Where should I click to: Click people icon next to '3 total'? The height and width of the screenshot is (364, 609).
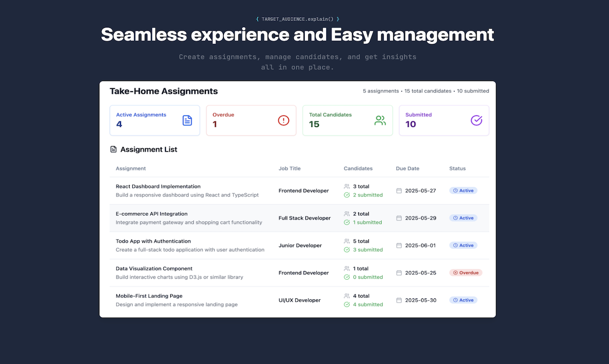[347, 186]
